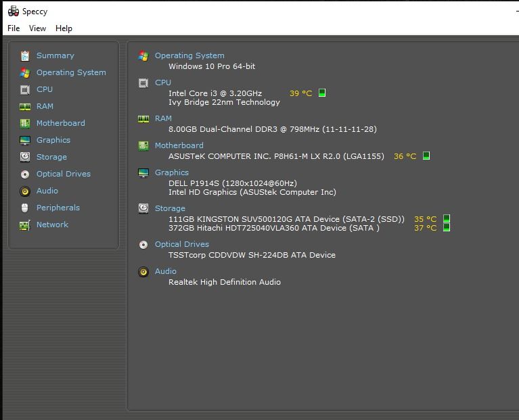Click the TSSTcorp CDDVDW SH-224DB line

coord(252,255)
